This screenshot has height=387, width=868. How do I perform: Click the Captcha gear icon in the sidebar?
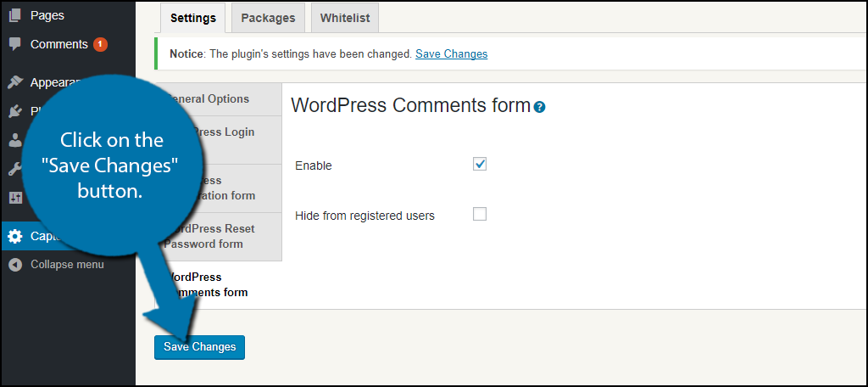[x=15, y=237]
